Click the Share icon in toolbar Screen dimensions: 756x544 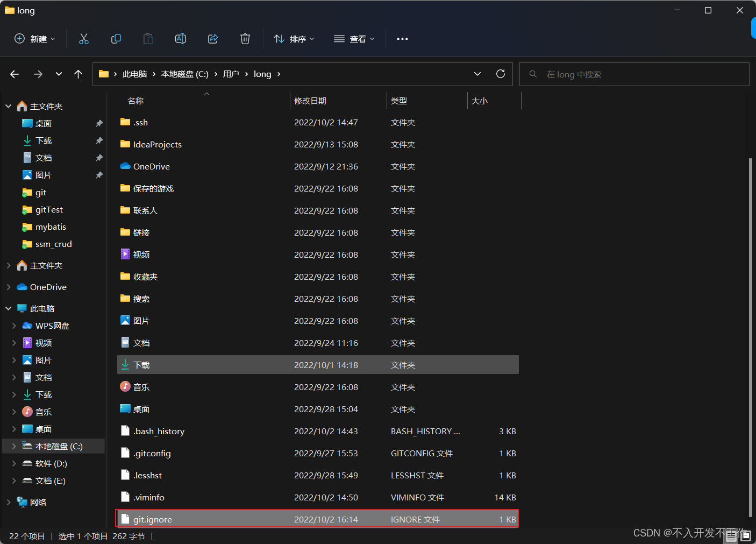click(213, 39)
